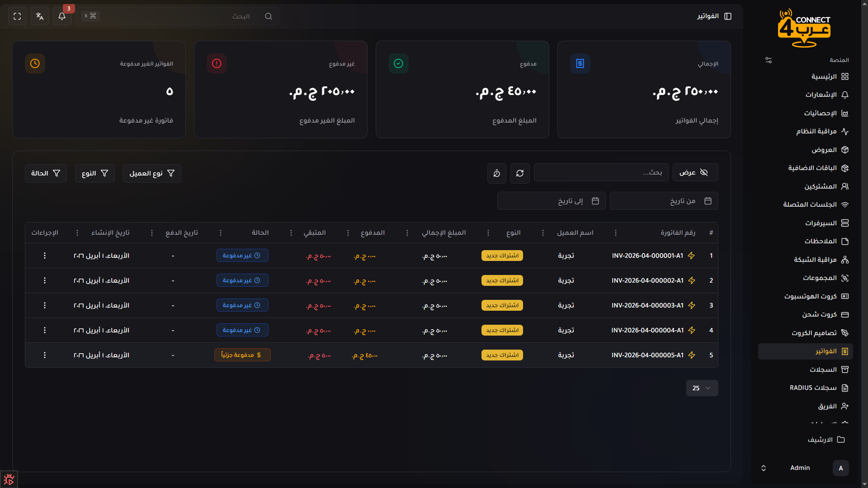Viewport: 868px width, 488px height.
Task: Open row actions for invoice INV-2026-04-000005-A1
Action: 45,355
